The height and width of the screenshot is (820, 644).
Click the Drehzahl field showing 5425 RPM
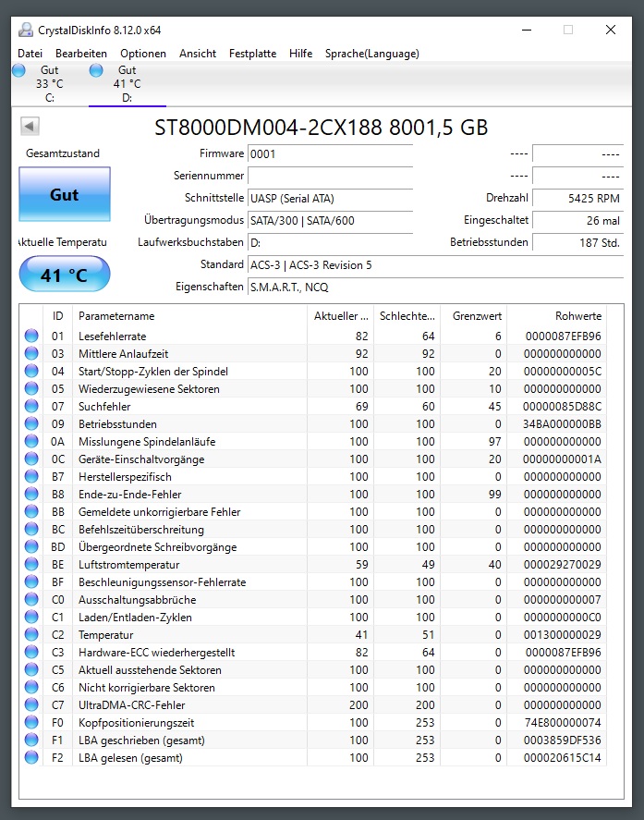pyautogui.click(x=577, y=198)
